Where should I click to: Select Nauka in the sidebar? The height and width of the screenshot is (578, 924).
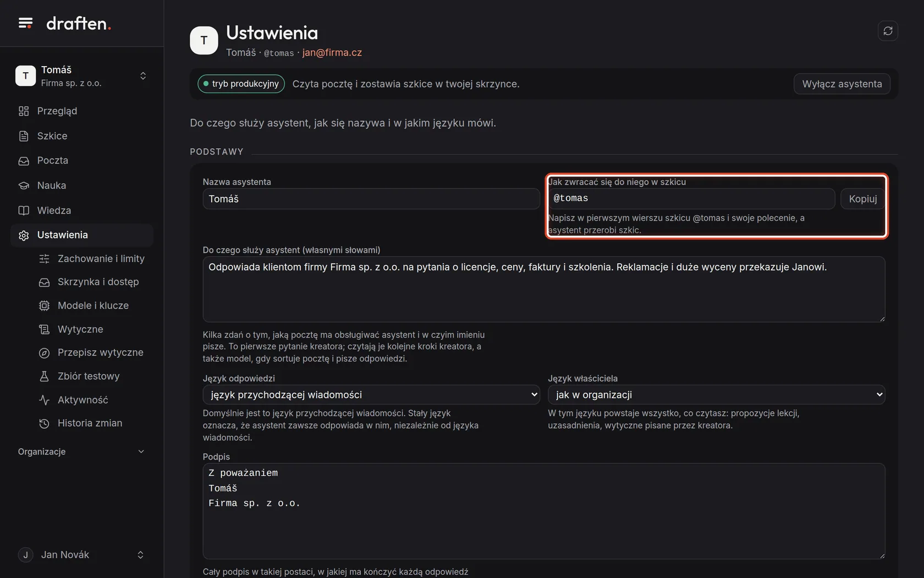81,186
